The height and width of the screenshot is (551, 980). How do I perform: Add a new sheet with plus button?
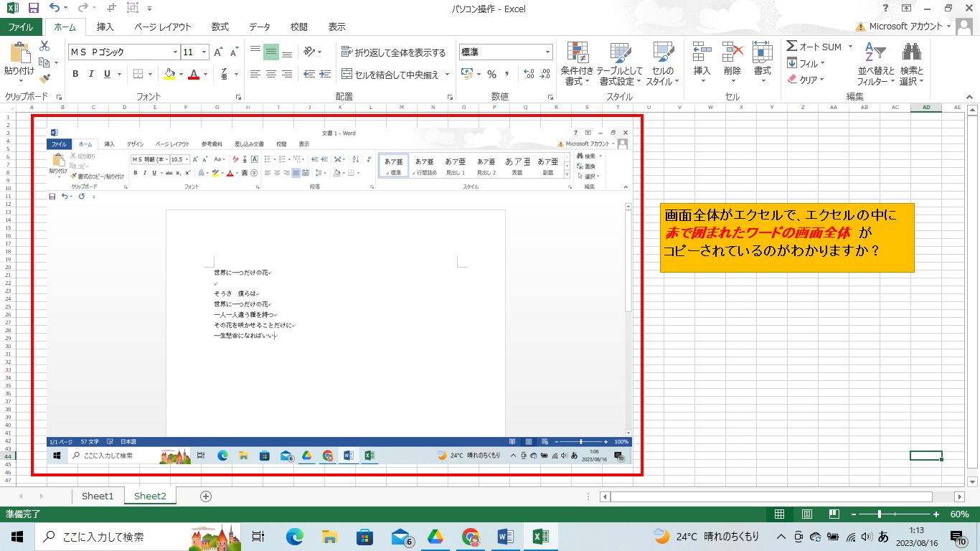[x=206, y=496]
